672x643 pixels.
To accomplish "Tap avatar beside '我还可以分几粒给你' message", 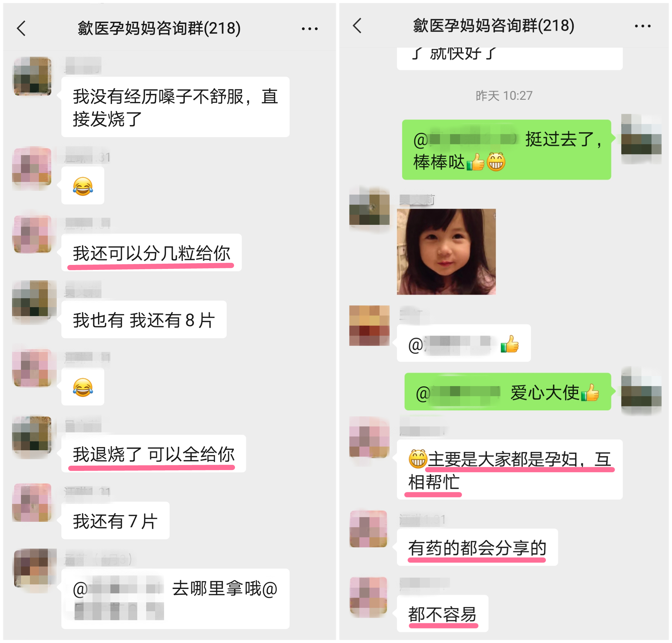I will pyautogui.click(x=32, y=234).
